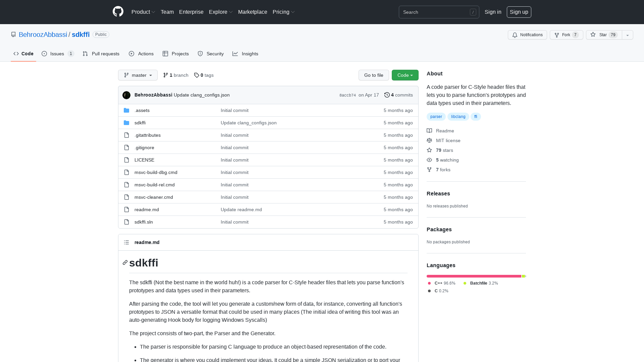This screenshot has width=644, height=362.
Task: Click the history clock icon by 4 commits
Action: (387, 95)
